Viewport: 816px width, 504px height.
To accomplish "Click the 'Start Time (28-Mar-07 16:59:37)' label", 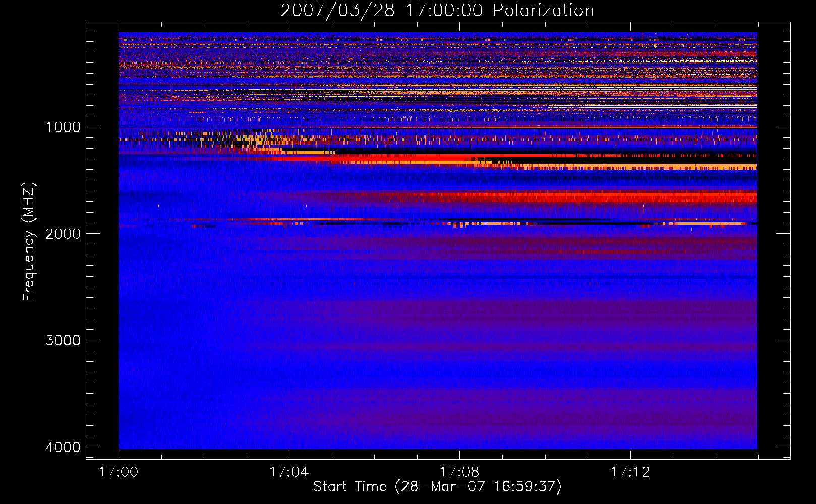I will (437, 487).
